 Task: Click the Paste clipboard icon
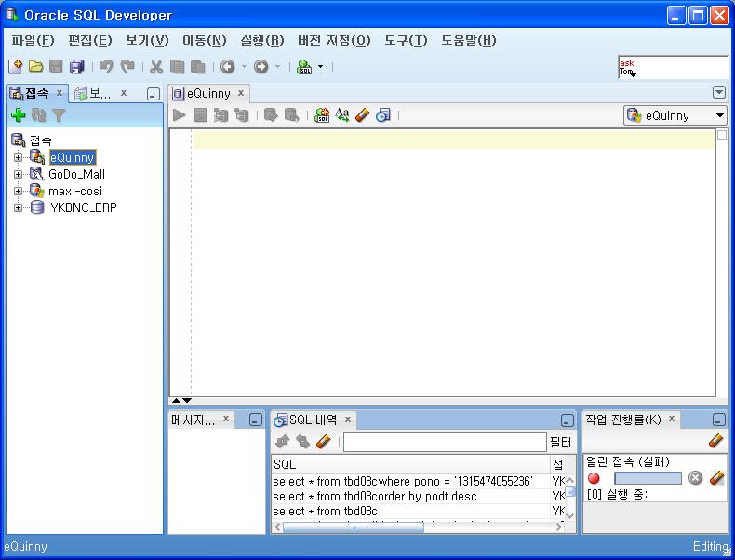coord(198,67)
